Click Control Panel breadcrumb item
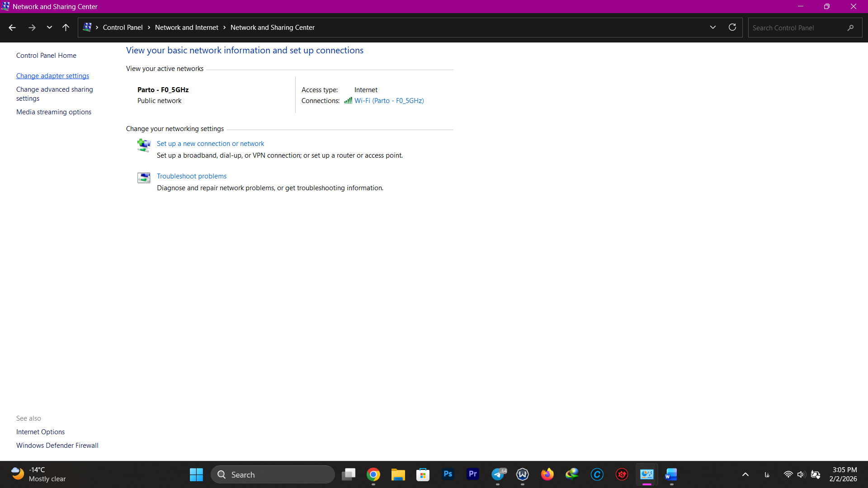Image resolution: width=868 pixels, height=488 pixels. point(123,28)
